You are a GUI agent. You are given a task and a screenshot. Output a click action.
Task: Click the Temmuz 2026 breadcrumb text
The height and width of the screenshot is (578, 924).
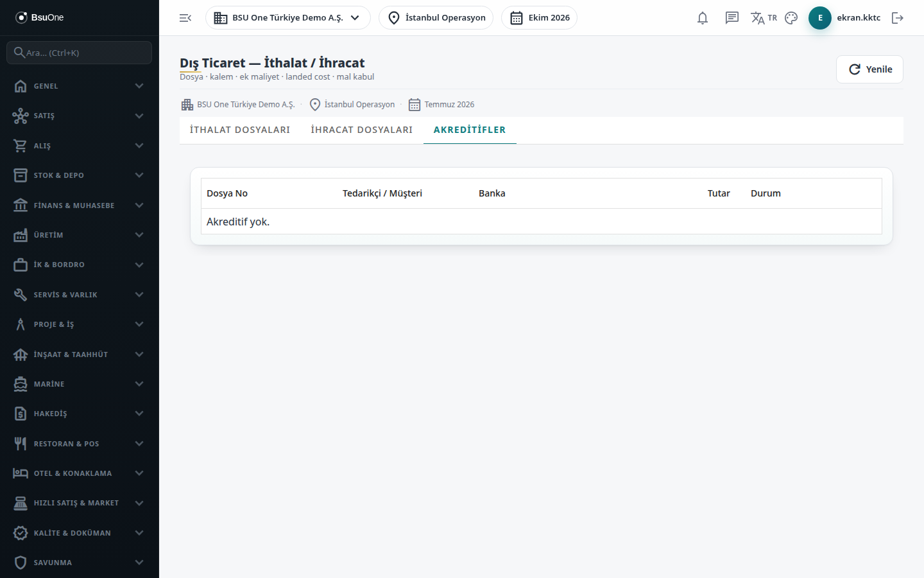449,105
